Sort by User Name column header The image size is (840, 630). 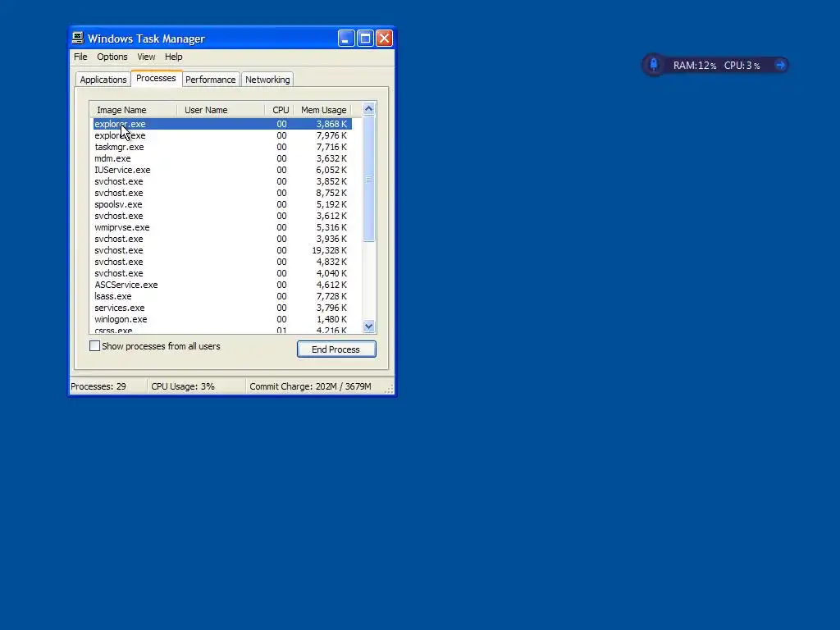tap(220, 110)
